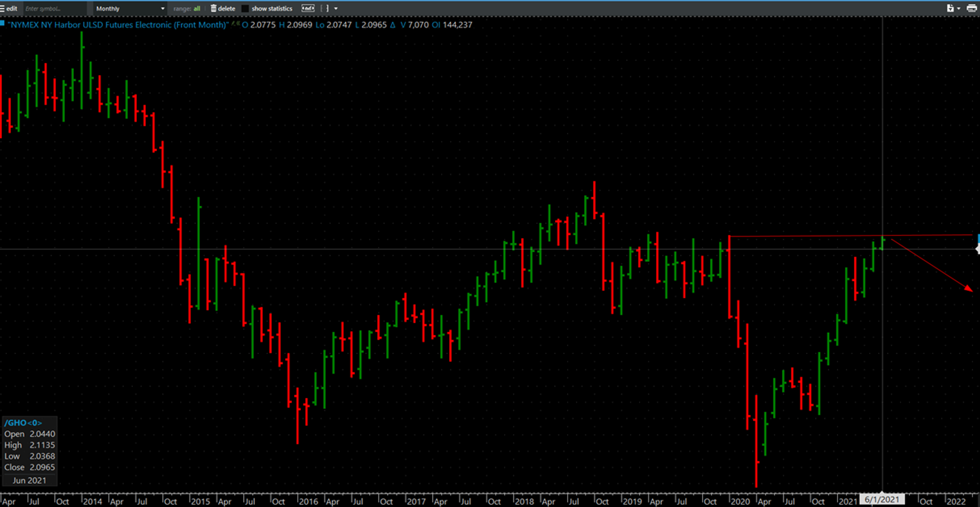
Task: Click the /GHO<0> symbol label in legend
Action: pyautogui.click(x=23, y=423)
